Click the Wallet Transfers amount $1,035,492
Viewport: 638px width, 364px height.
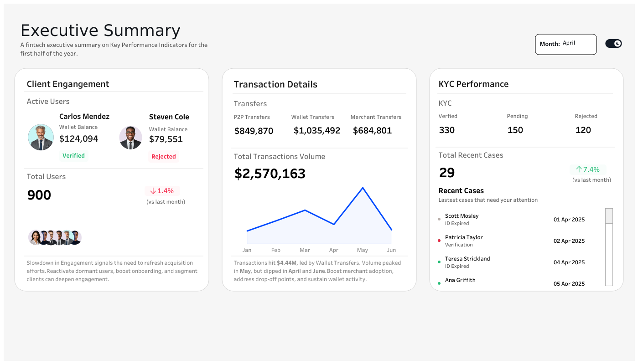tap(316, 131)
